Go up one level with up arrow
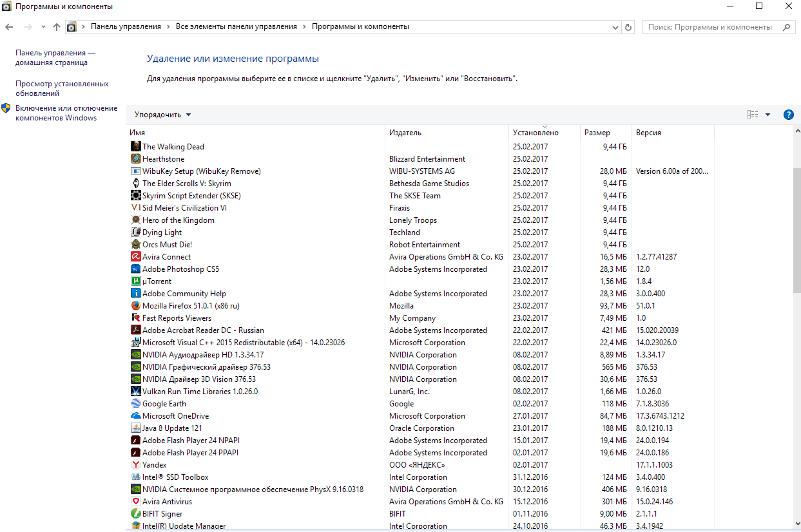 pos(56,27)
